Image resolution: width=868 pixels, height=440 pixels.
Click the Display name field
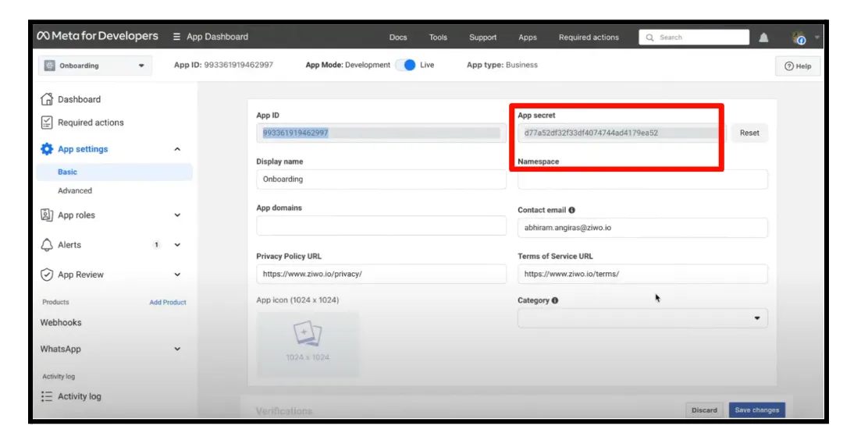[381, 179]
